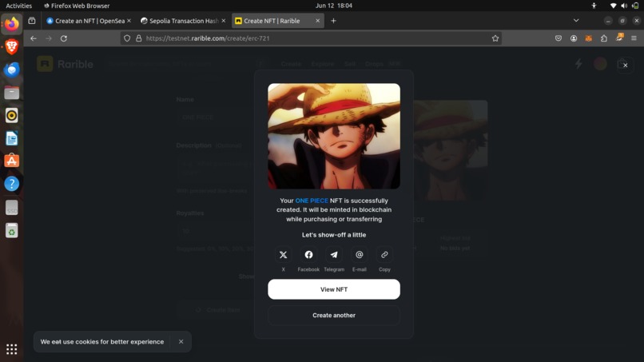Share the NFT on Facebook
Viewport: 644px width, 362px height.
pyautogui.click(x=308, y=255)
